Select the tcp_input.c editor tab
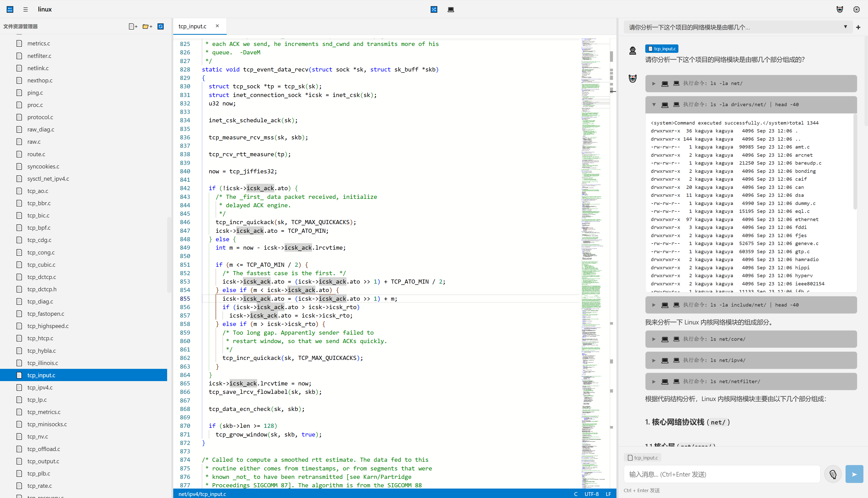 click(x=192, y=26)
